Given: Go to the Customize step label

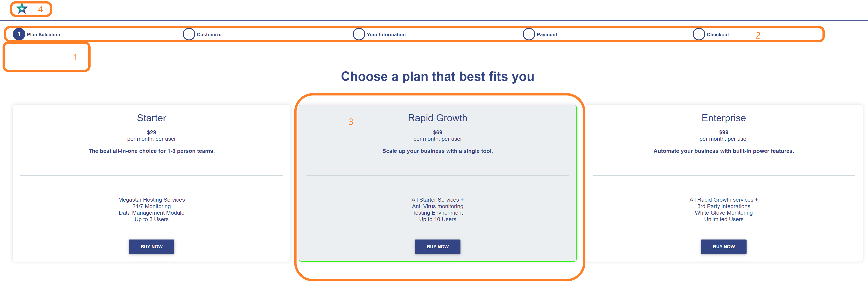Looking at the screenshot, I should (209, 35).
